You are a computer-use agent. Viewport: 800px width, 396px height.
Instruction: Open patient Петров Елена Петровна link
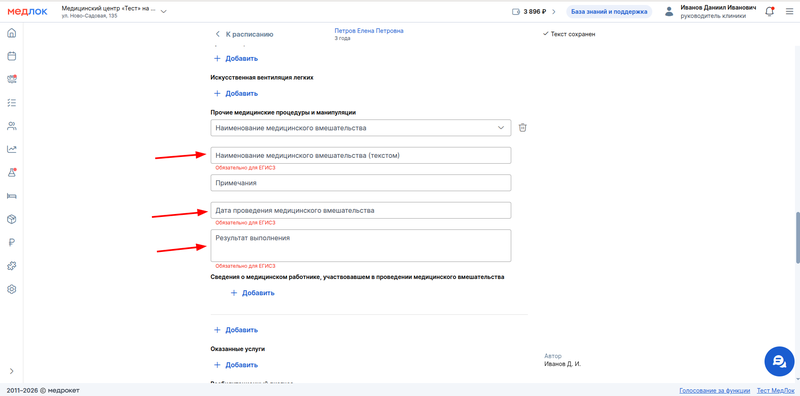(x=368, y=31)
